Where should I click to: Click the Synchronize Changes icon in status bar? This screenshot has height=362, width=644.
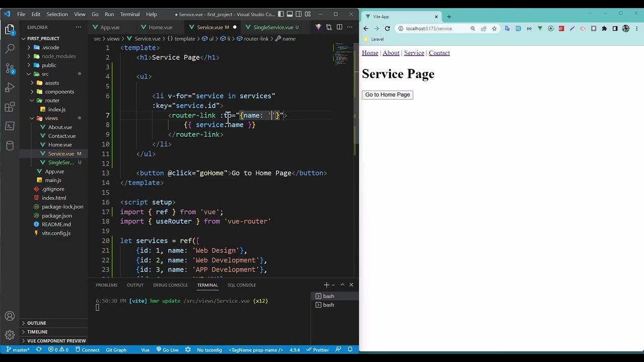[x=39, y=350]
